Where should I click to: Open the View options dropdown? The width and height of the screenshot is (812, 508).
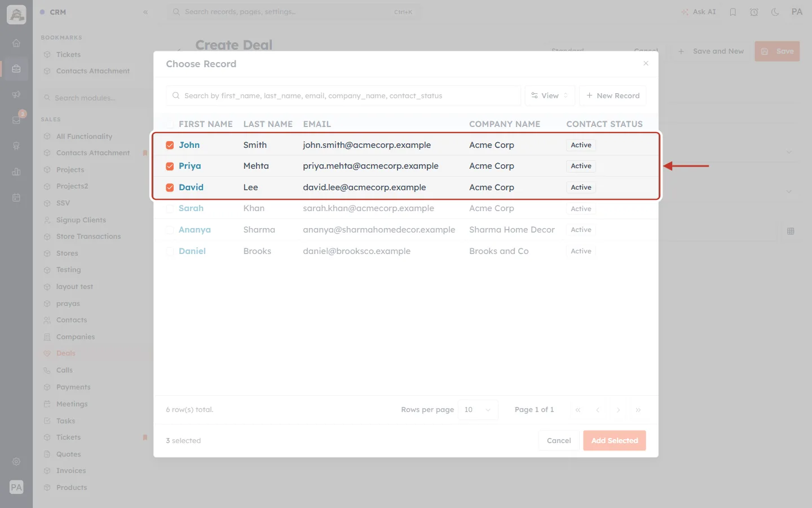tap(550, 95)
